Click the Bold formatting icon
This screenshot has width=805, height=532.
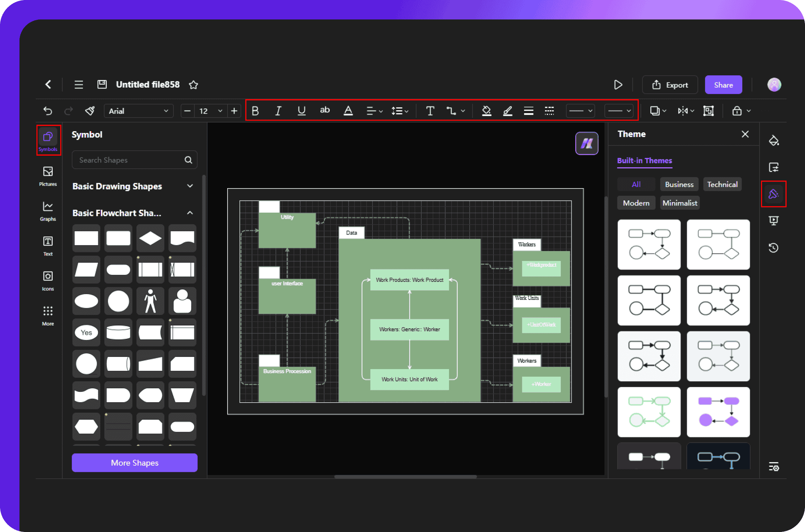(255, 111)
